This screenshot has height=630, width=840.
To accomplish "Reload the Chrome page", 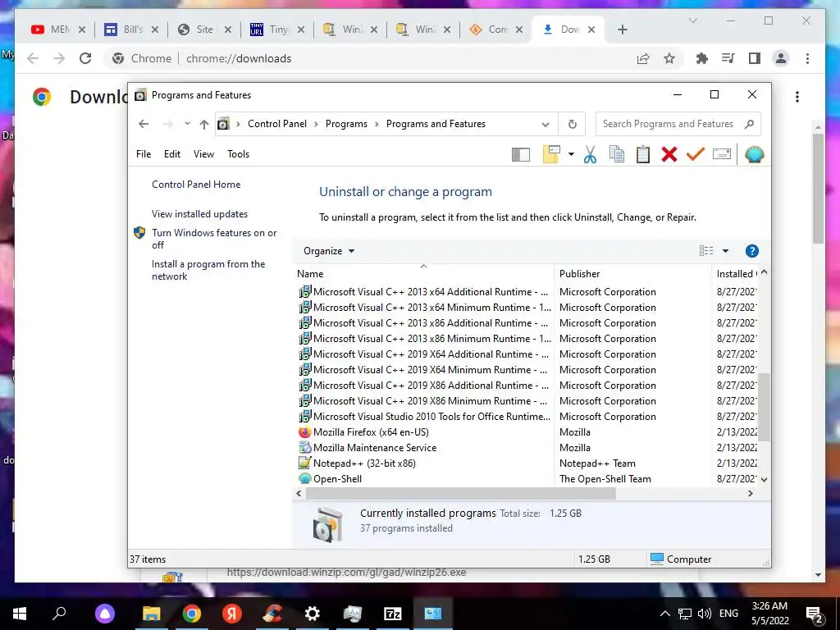I will pyautogui.click(x=85, y=58).
